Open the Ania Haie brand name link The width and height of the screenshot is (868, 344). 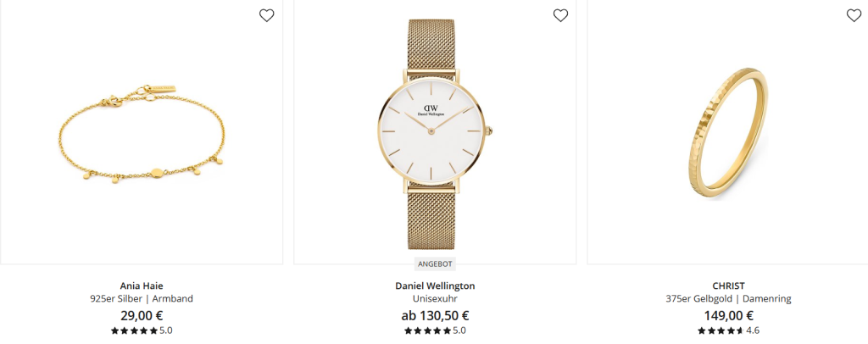click(x=142, y=286)
